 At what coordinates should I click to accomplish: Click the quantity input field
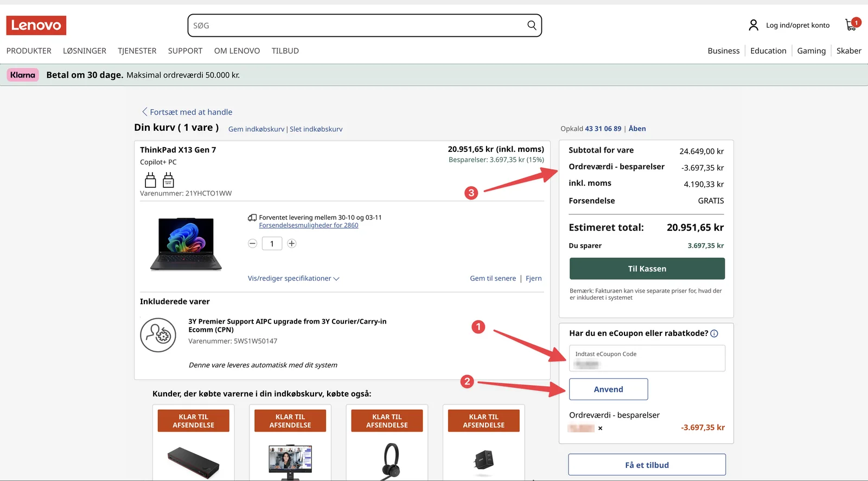coord(272,244)
